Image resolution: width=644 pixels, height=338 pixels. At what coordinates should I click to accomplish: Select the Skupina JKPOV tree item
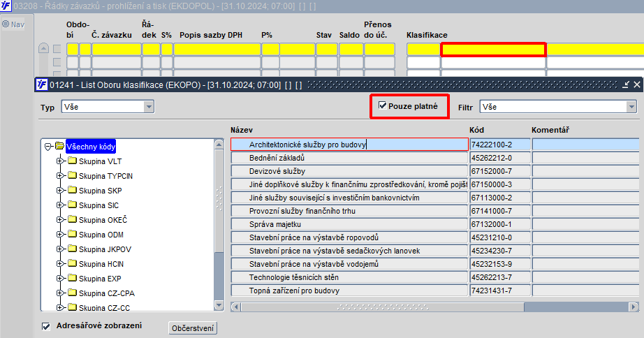pos(105,249)
